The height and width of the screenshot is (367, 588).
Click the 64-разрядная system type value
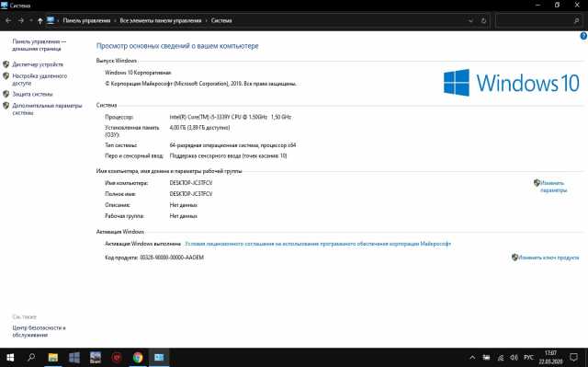tap(232, 145)
